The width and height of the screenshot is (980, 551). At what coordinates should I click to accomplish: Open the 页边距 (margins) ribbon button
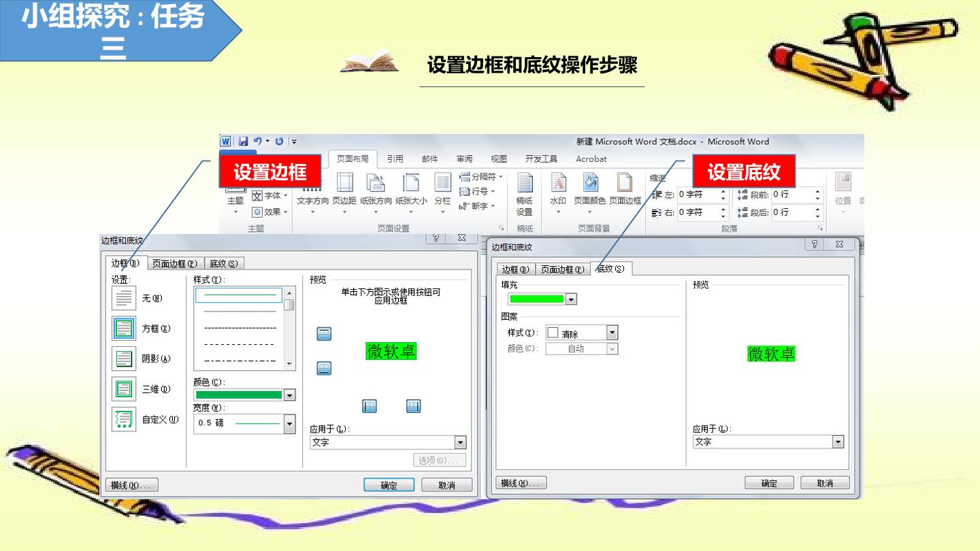(x=344, y=192)
